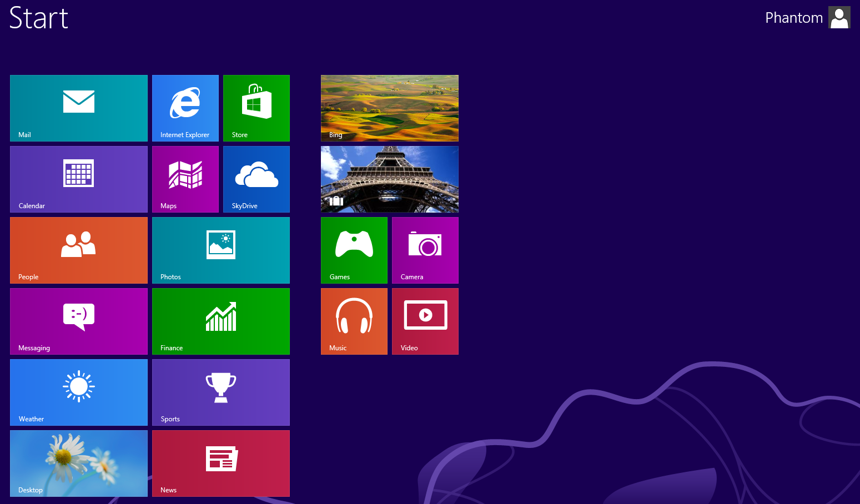
Task: Open the Music headphones tile
Action: tap(354, 321)
